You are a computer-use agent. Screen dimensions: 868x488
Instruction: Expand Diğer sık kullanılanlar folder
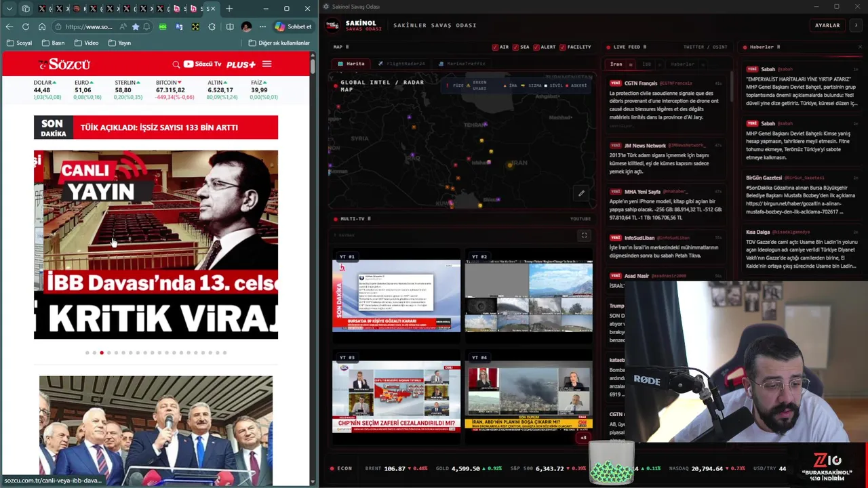click(279, 43)
